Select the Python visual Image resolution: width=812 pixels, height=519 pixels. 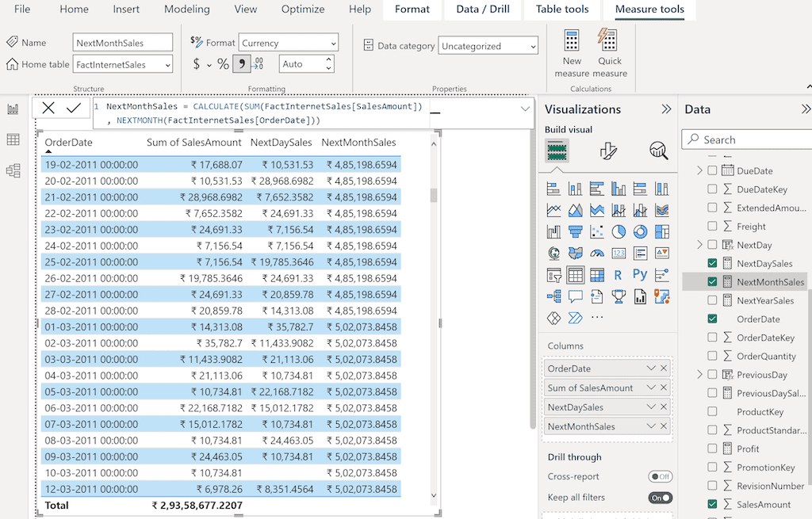pyautogui.click(x=640, y=274)
